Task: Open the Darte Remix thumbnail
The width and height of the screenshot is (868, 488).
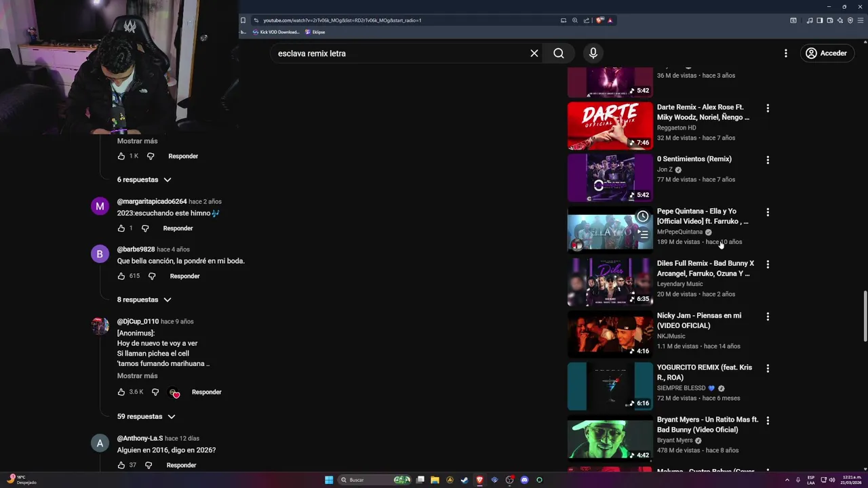Action: 610,125
